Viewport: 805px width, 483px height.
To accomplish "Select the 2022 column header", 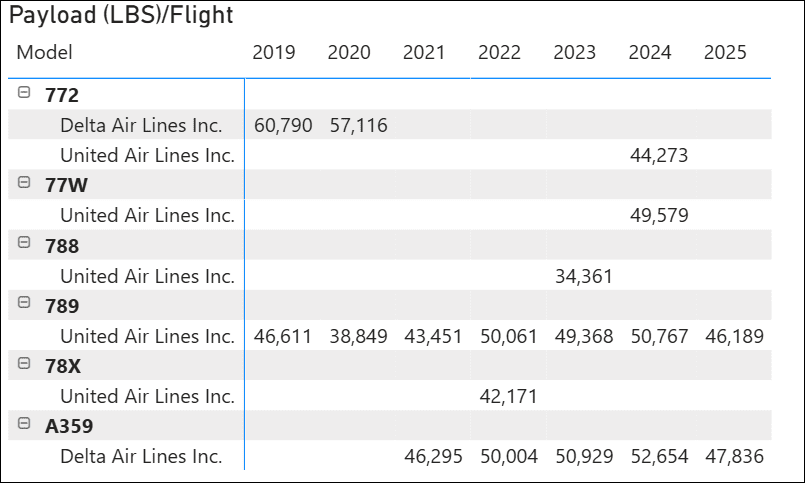I will coord(499,53).
